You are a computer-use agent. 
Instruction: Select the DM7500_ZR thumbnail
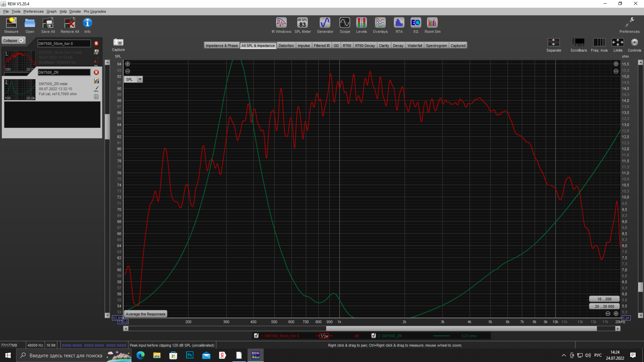(x=19, y=89)
